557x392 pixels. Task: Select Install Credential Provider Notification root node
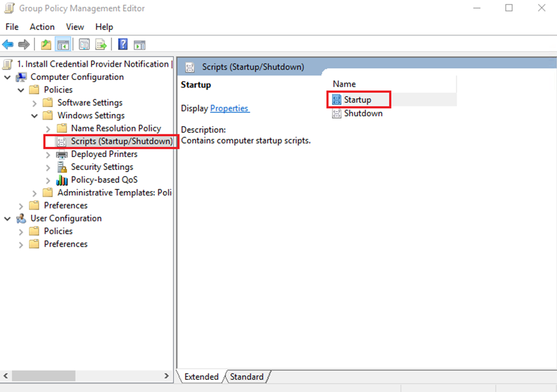point(93,64)
